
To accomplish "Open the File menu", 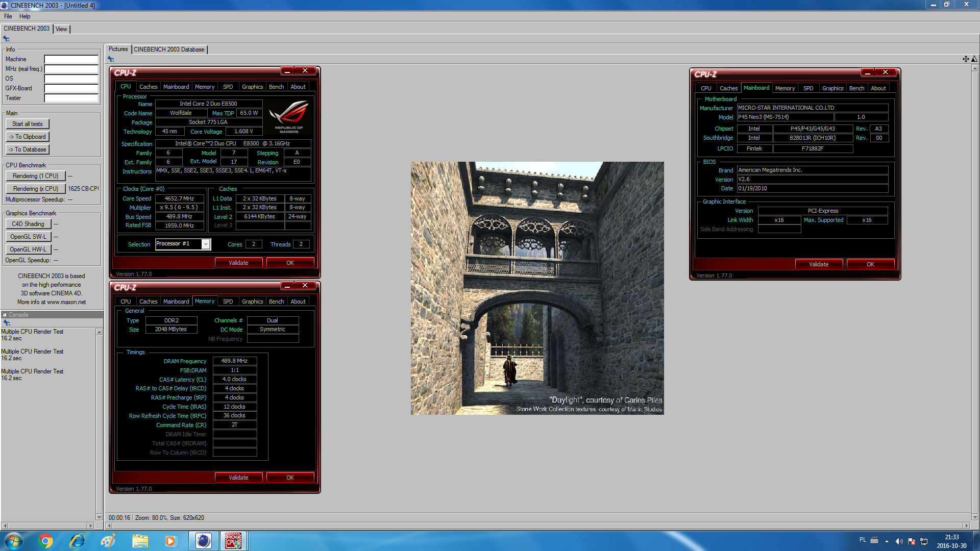I will coord(8,16).
